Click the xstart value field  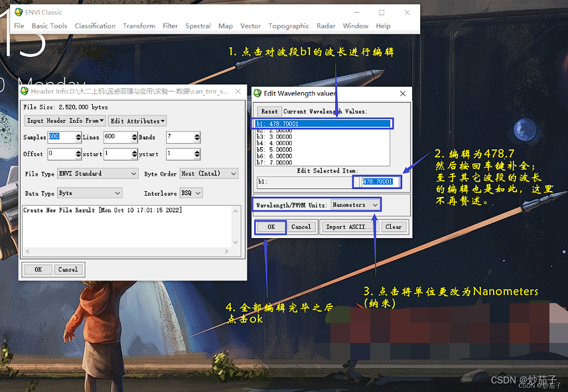tap(117, 154)
